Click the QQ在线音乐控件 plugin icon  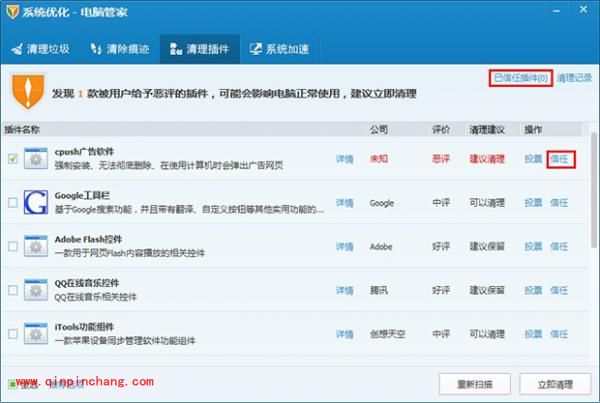[x=36, y=290]
